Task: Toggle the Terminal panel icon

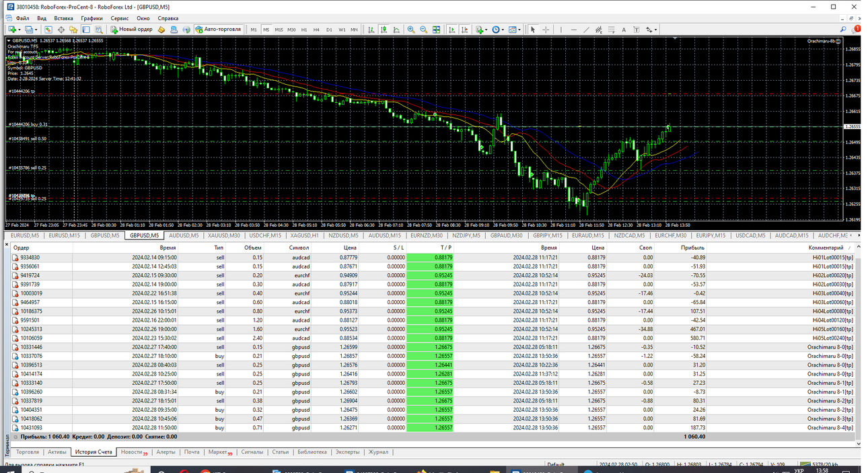Action: [x=86, y=30]
